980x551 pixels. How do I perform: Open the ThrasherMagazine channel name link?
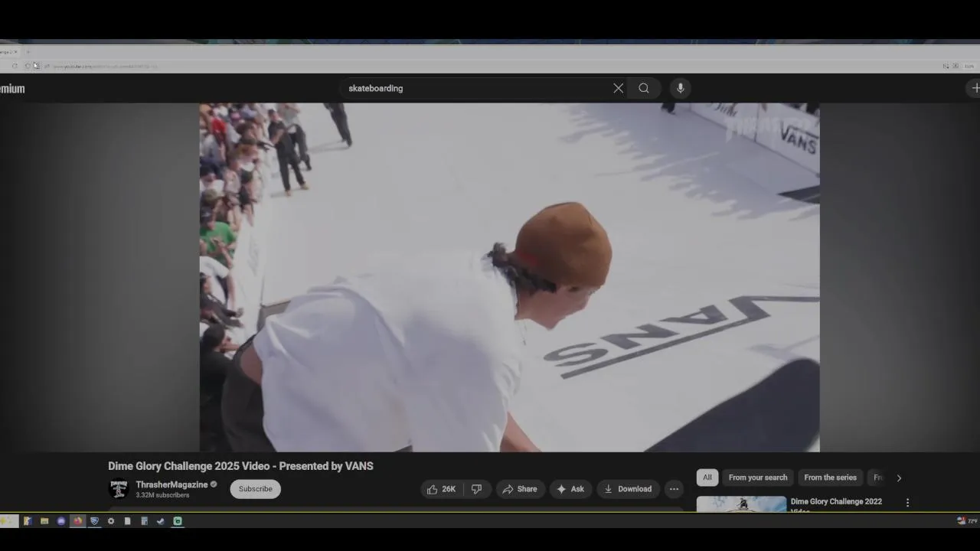(x=171, y=484)
